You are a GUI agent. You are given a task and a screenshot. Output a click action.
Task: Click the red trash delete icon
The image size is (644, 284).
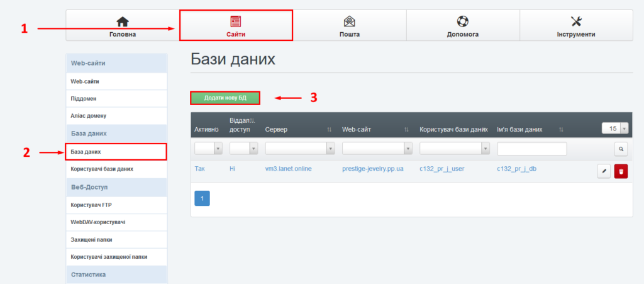[621, 171]
